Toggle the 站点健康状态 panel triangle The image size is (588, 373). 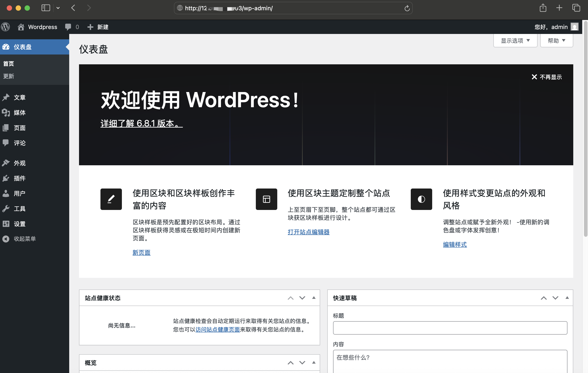[314, 298]
